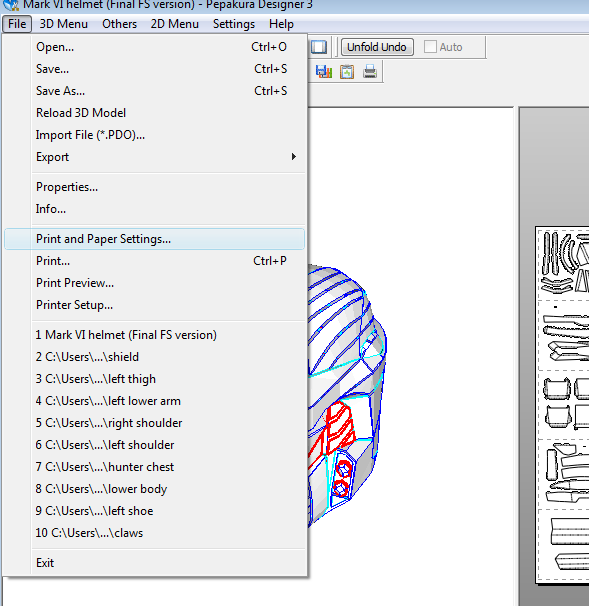
Task: Open recent file left thigh
Action: (155, 379)
